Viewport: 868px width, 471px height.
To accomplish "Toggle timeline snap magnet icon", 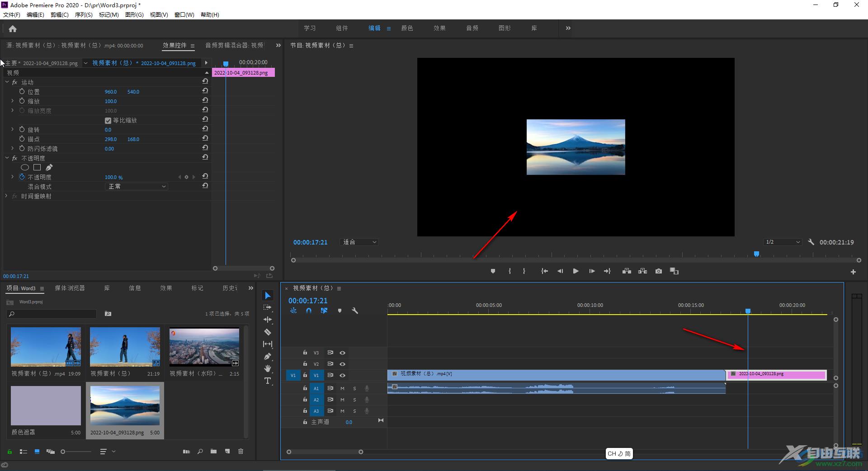I will point(308,311).
